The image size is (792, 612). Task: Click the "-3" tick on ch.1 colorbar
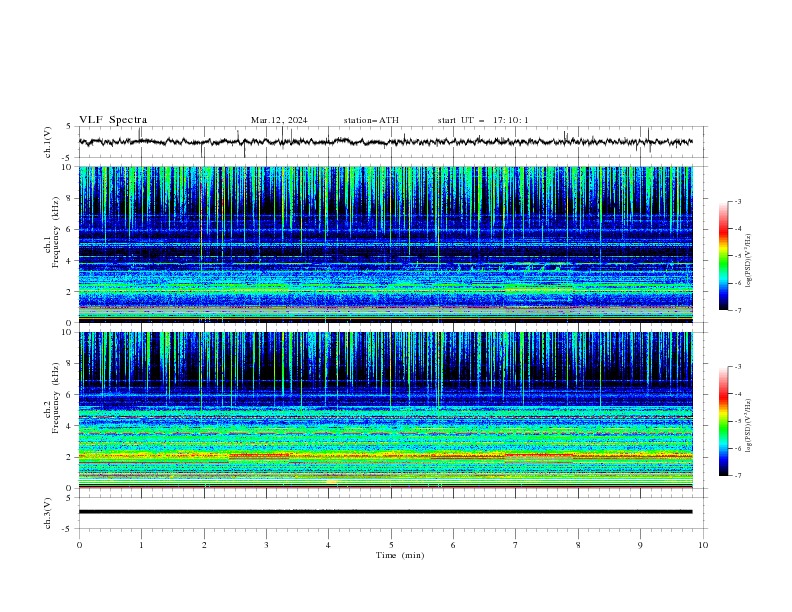(x=738, y=201)
